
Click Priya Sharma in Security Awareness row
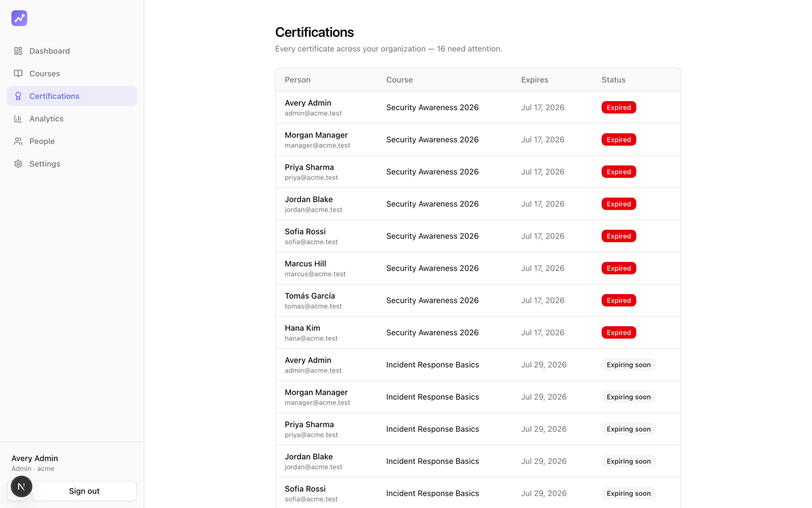pyautogui.click(x=309, y=167)
